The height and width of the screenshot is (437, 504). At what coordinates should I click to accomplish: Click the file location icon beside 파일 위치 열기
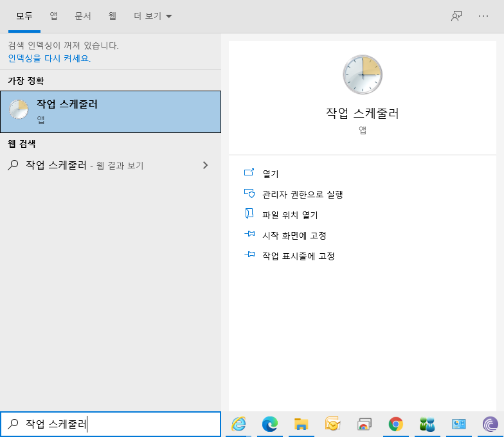(249, 213)
